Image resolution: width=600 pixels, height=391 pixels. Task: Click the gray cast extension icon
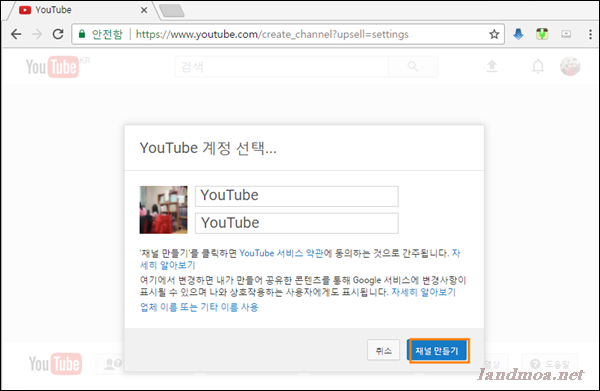(566, 34)
